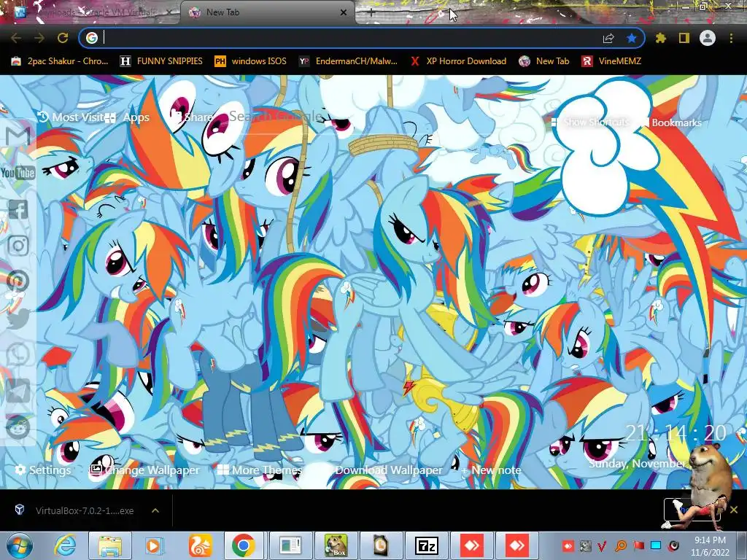Open the first AnyDesk taskbar button
Image resolution: width=747 pixels, height=560 pixels.
(472, 545)
